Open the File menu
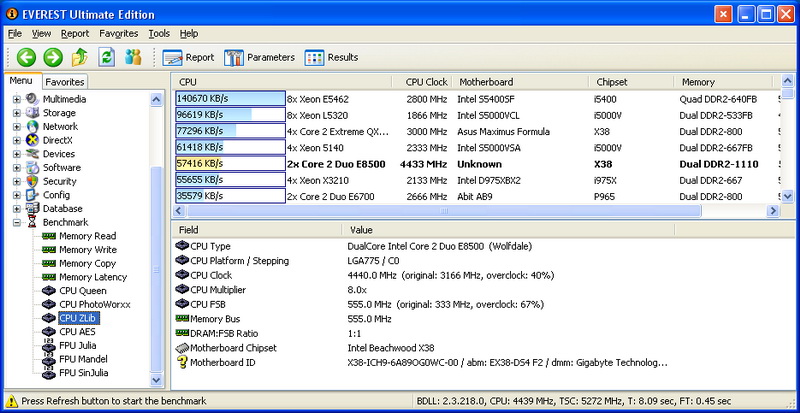 [x=15, y=34]
